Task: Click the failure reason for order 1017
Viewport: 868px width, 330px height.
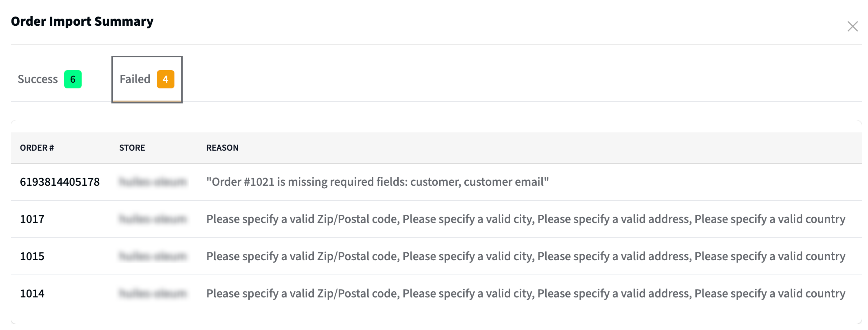Action: tap(526, 219)
